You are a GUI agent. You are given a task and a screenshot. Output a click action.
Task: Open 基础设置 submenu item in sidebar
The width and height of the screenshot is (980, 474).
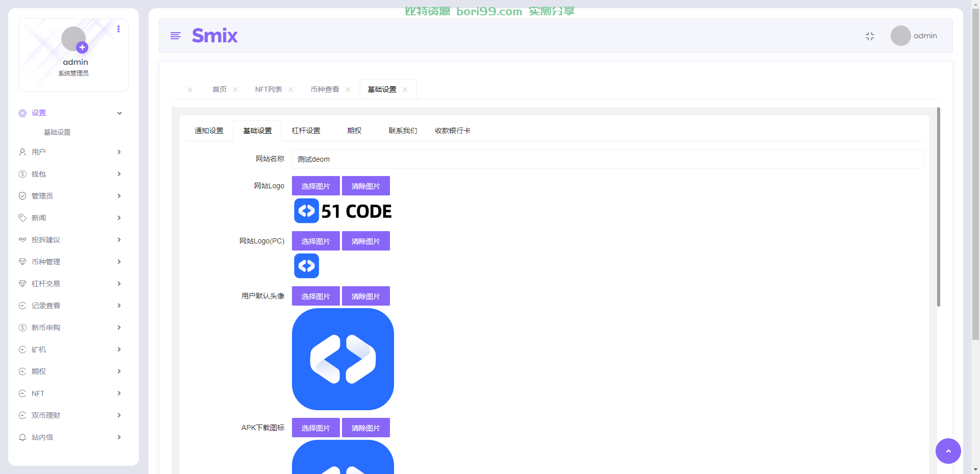57,132
